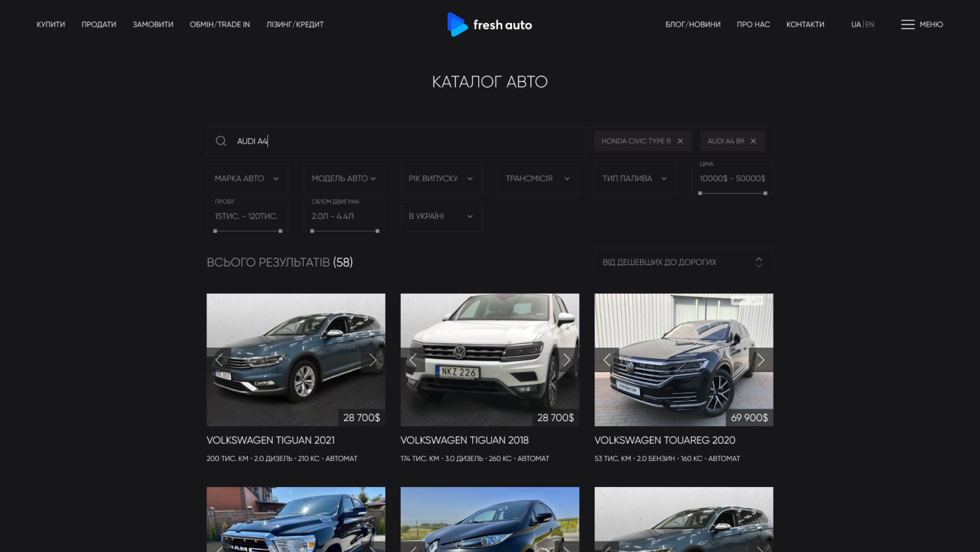This screenshot has height=552, width=980.
Task: Open the black Volkswagen Touareg 2020 photo
Action: pyautogui.click(x=683, y=360)
